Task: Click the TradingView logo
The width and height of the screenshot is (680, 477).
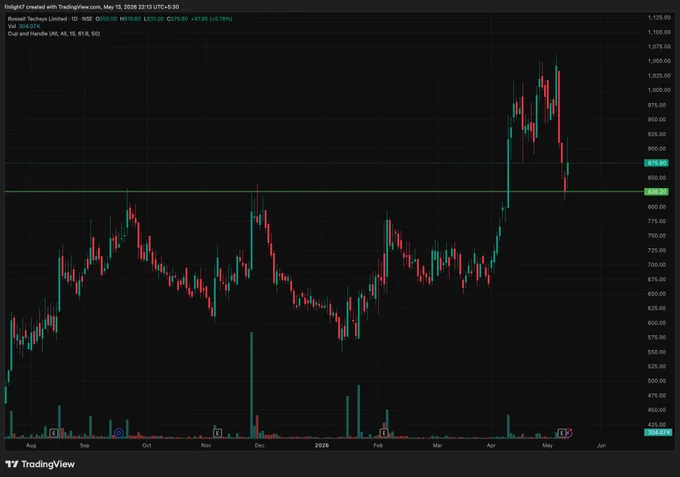Action: pyautogui.click(x=40, y=464)
